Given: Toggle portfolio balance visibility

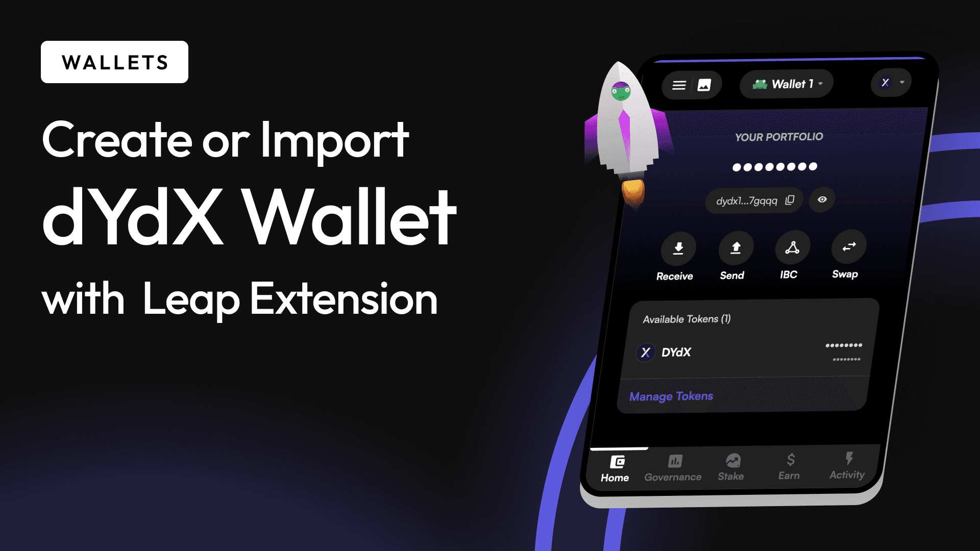Looking at the screenshot, I should 821,199.
